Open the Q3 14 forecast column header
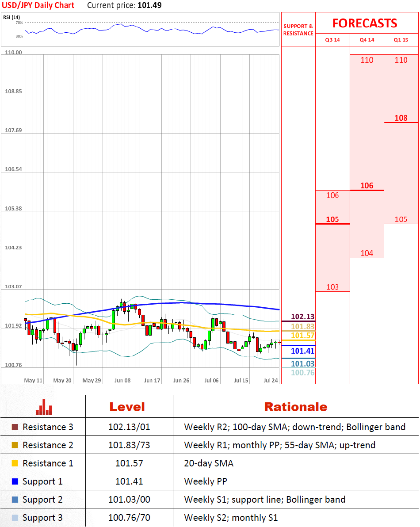Screen dimensions: 420x527 (332, 40)
